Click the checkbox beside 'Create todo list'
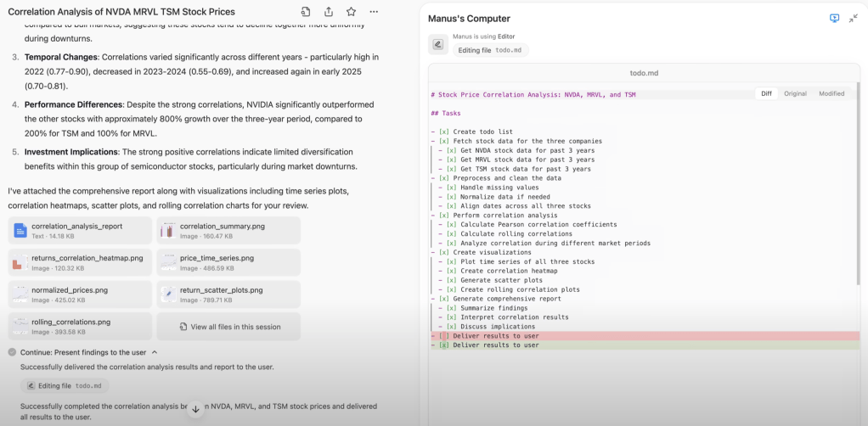The height and width of the screenshot is (426, 868). 443,132
